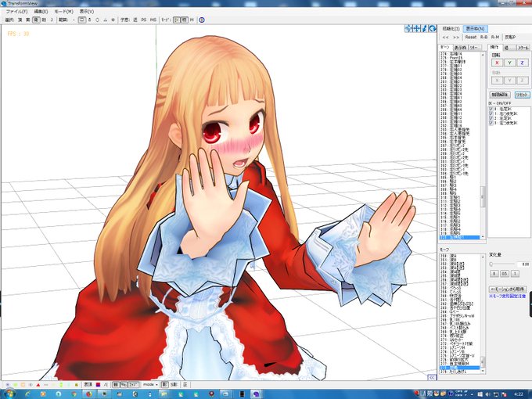Image resolution: width=532 pixels, height=399 pixels.
Task: Toggle face (面) selection target
Action: tap(28, 20)
